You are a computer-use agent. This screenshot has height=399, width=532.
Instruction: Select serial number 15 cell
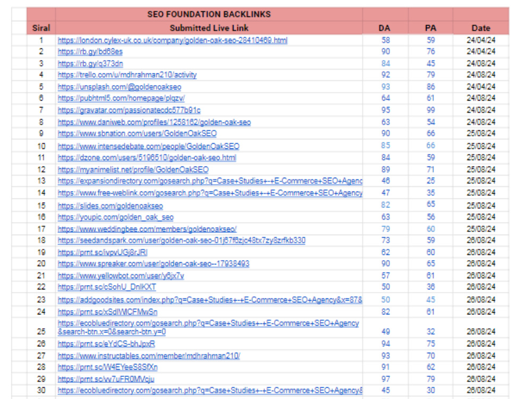click(x=41, y=205)
